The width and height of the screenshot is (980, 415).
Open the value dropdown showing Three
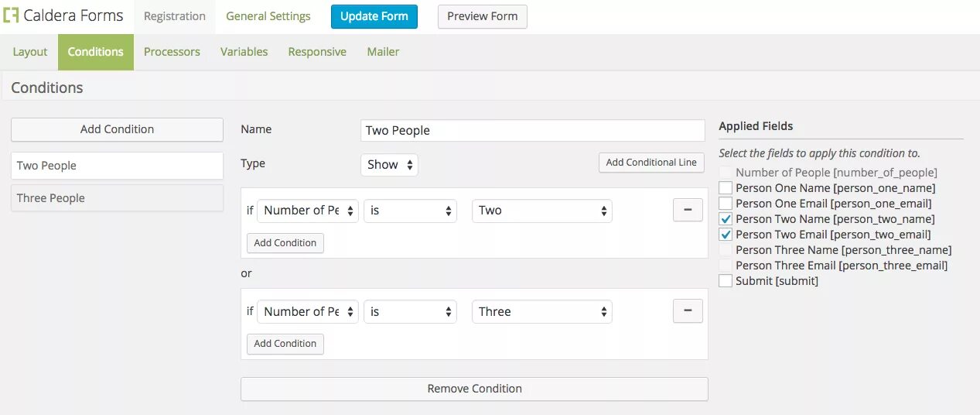pyautogui.click(x=541, y=312)
